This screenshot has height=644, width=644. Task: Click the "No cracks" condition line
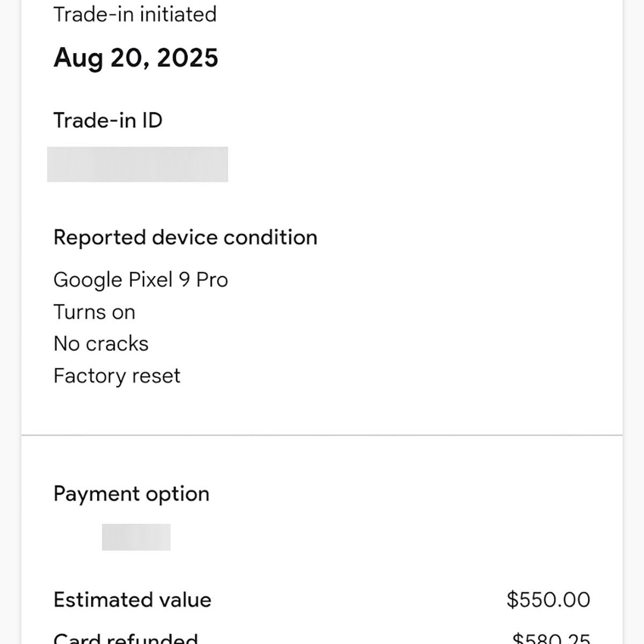tap(101, 343)
